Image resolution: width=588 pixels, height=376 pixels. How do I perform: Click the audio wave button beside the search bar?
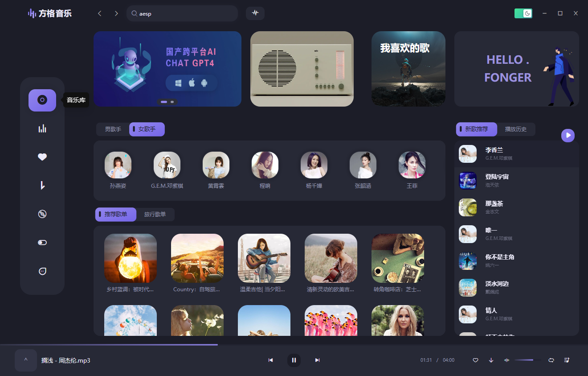(x=255, y=13)
